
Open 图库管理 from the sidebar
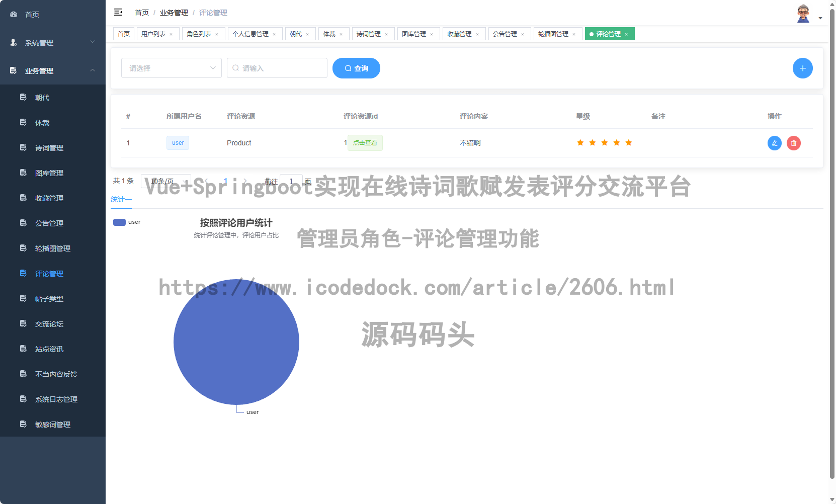click(49, 173)
